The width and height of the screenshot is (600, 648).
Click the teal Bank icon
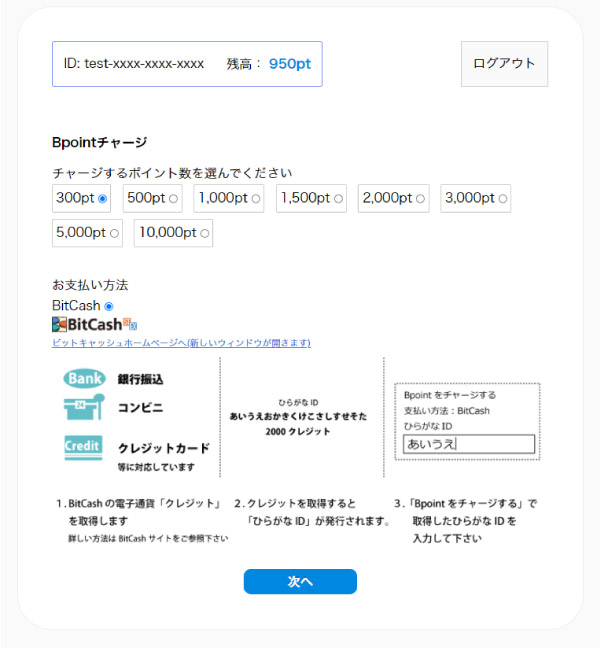84,379
